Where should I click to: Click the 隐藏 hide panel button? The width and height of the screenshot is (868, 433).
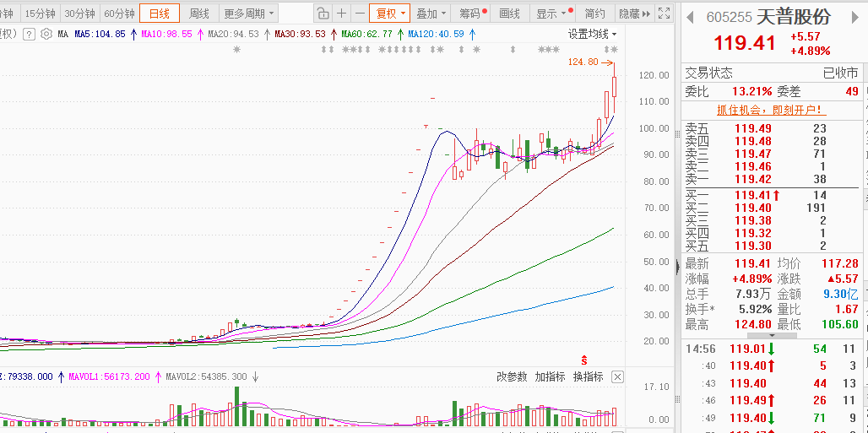(x=634, y=14)
